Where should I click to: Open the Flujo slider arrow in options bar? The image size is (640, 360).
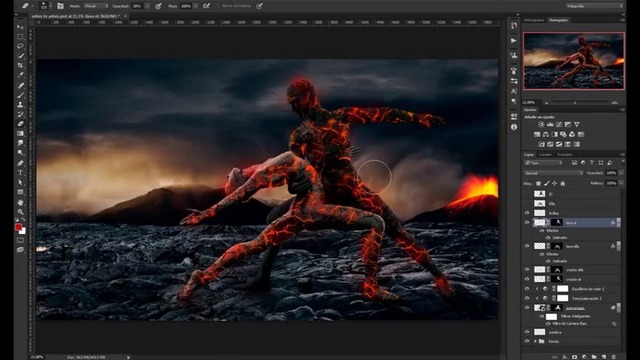[196, 6]
